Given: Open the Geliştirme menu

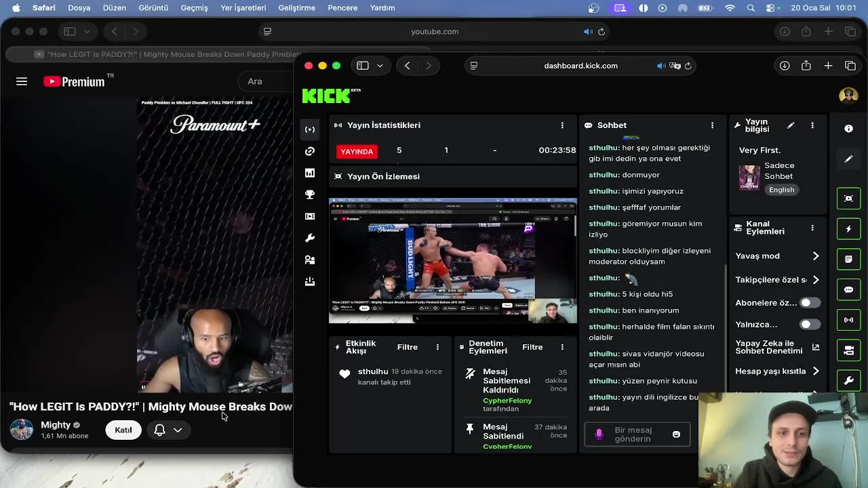Looking at the screenshot, I should [x=297, y=8].
